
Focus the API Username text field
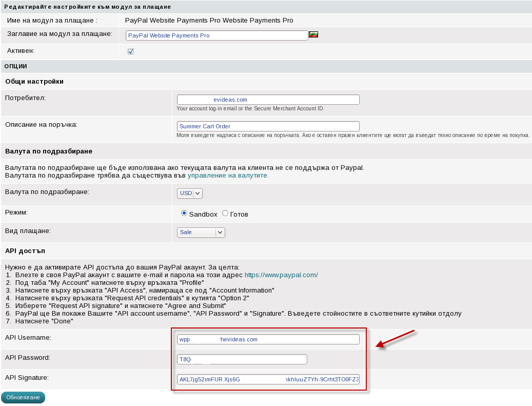pyautogui.click(x=268, y=339)
